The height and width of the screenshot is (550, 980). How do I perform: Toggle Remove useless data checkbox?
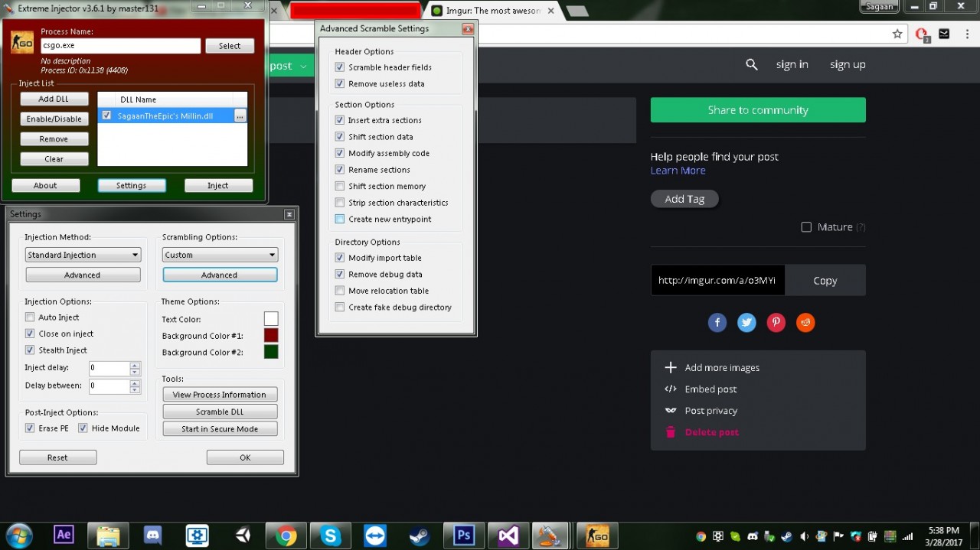pyautogui.click(x=340, y=84)
